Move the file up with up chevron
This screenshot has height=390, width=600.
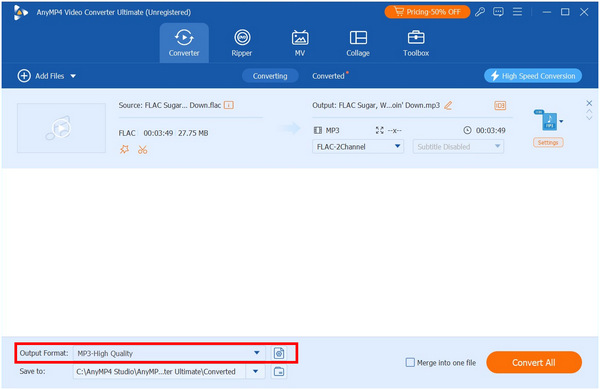pyautogui.click(x=589, y=111)
